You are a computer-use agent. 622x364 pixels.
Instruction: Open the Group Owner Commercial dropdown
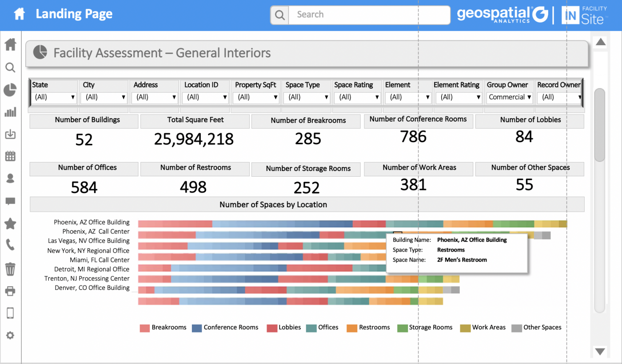510,97
